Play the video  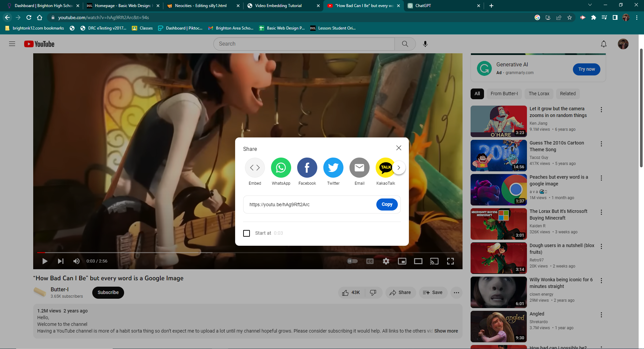click(45, 261)
